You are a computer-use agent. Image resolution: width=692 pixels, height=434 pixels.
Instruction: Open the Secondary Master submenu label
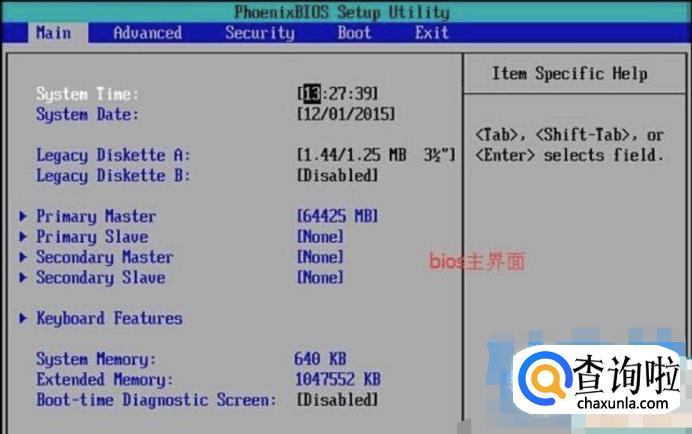click(x=105, y=257)
